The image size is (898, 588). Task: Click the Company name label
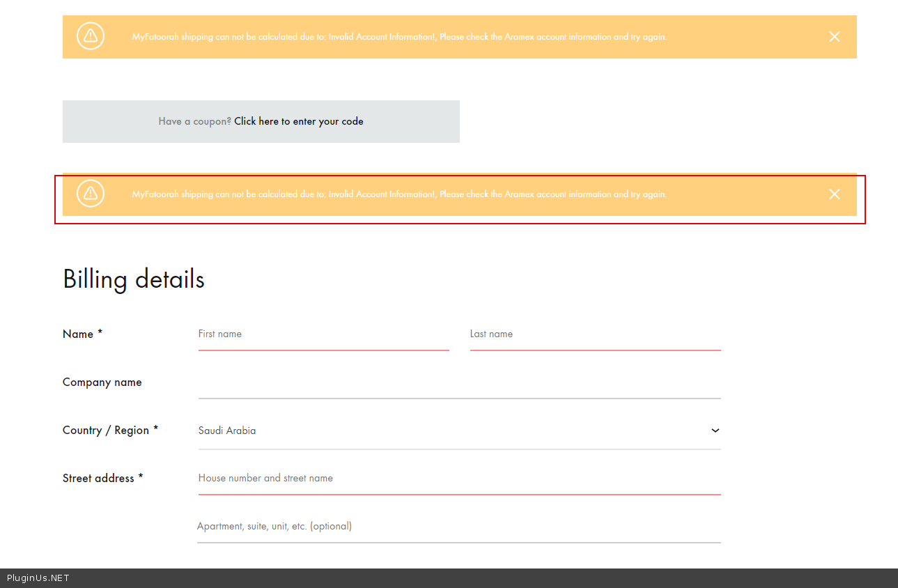coord(102,382)
